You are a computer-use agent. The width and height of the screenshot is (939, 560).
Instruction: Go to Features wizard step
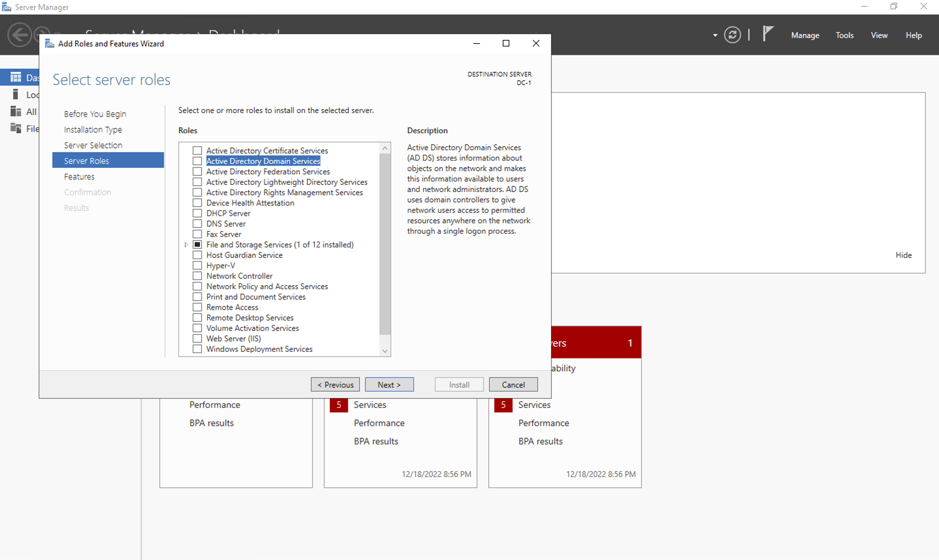pos(79,177)
